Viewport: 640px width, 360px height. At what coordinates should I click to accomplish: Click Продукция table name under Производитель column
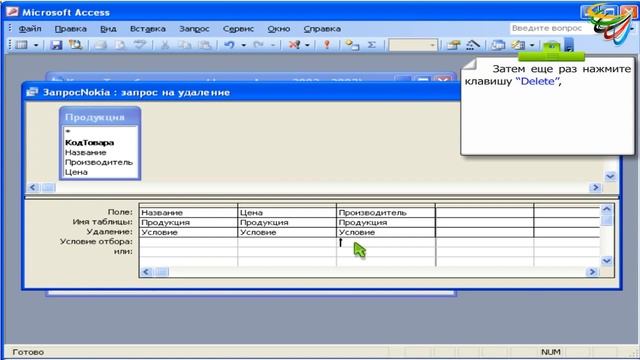pos(386,222)
